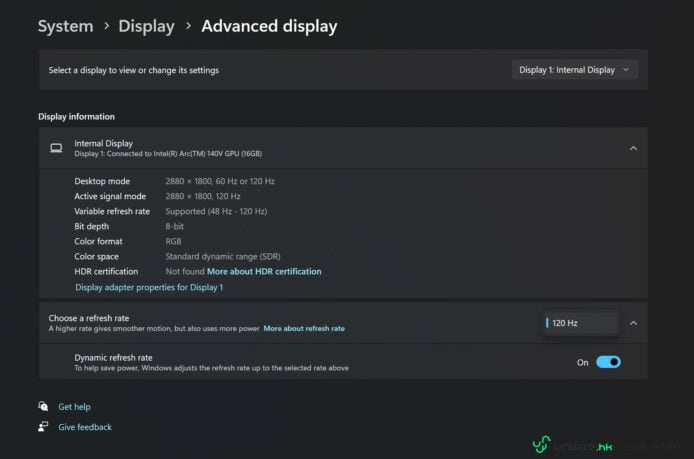Click the Advanced display page title
This screenshot has height=459, width=694.
coord(269,27)
